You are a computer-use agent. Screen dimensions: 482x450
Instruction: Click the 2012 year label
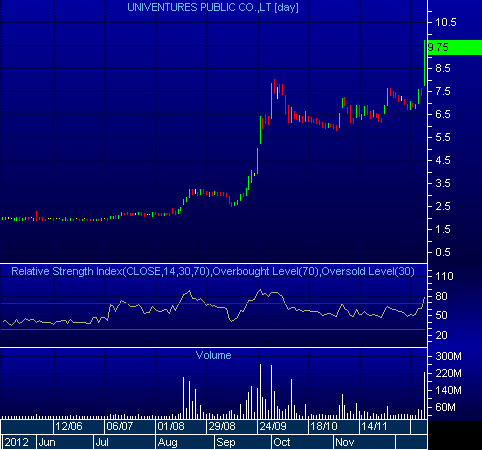click(16, 442)
